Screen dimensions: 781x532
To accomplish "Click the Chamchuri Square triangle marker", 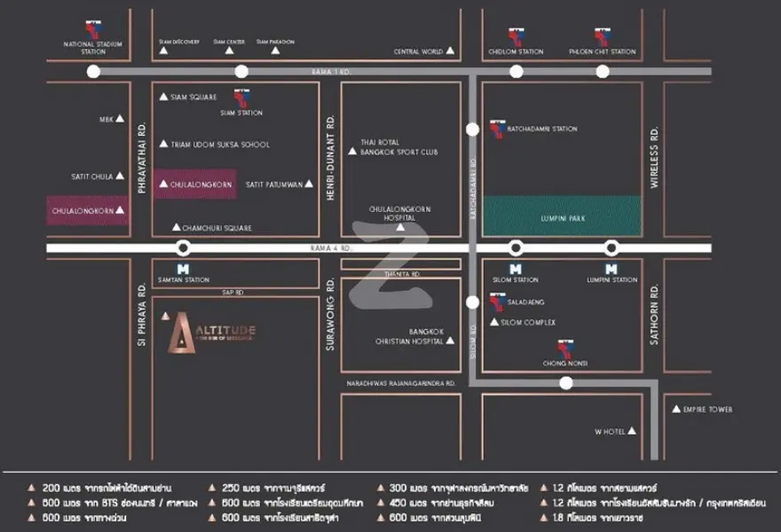I will [x=177, y=227].
